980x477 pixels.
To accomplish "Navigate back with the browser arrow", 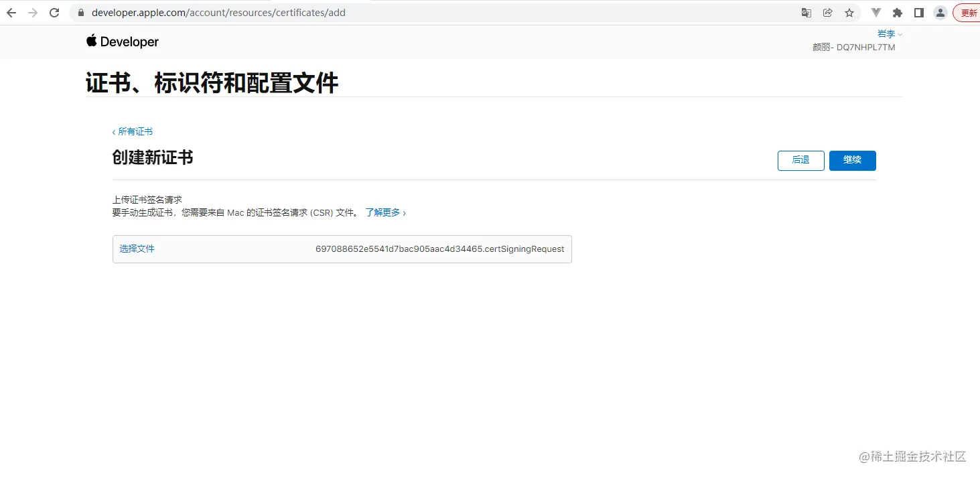I will [x=11, y=12].
